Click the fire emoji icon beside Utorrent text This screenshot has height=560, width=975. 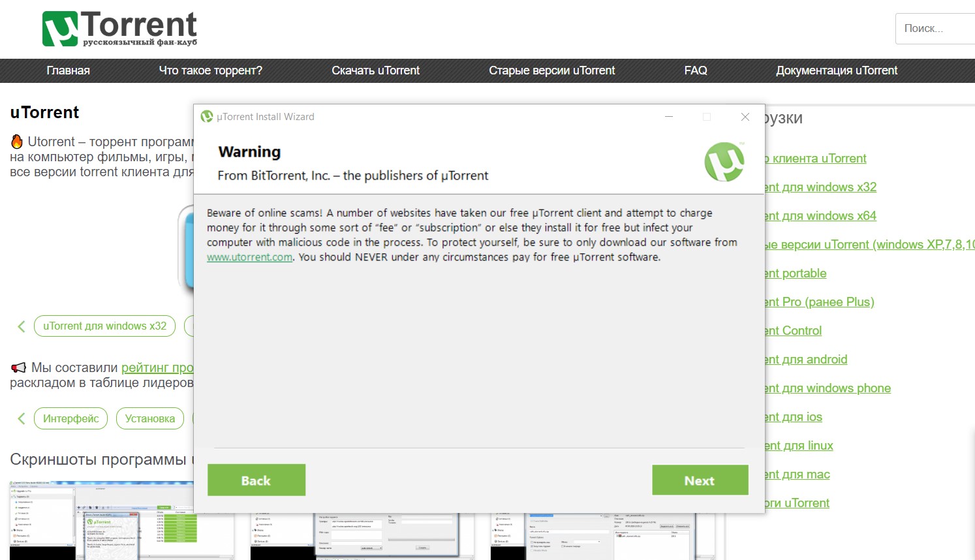[x=17, y=142]
